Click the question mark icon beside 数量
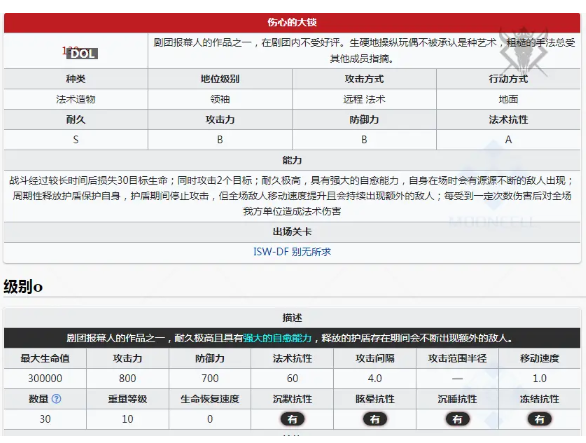 [56, 399]
